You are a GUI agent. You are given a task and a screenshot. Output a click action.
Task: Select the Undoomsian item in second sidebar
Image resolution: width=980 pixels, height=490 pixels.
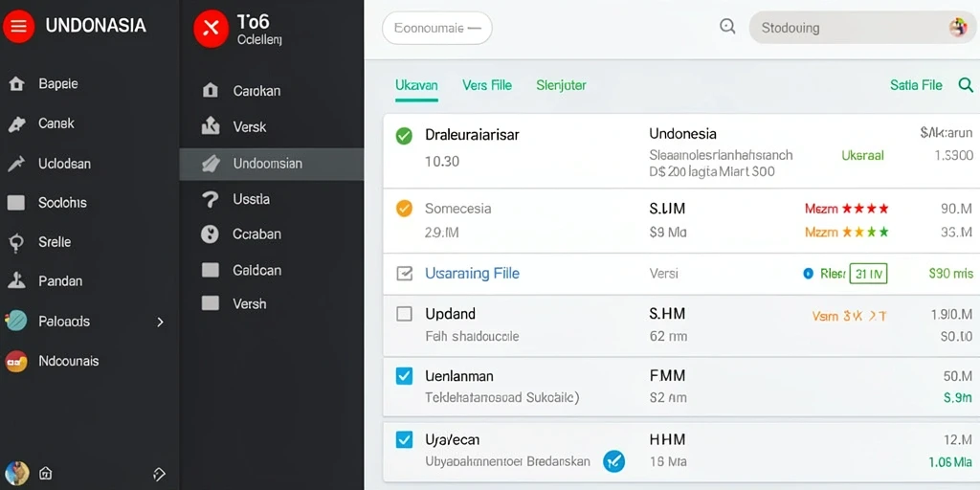(x=271, y=164)
